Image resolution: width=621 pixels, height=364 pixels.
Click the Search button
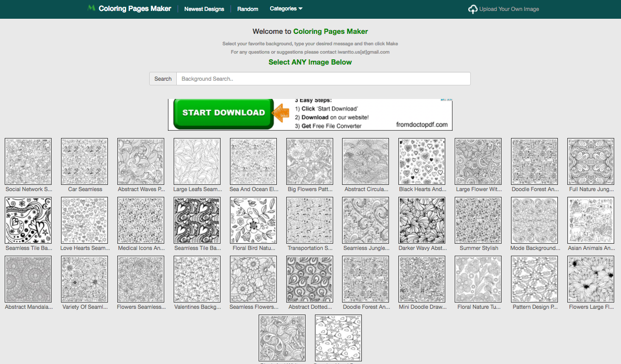pyautogui.click(x=163, y=79)
